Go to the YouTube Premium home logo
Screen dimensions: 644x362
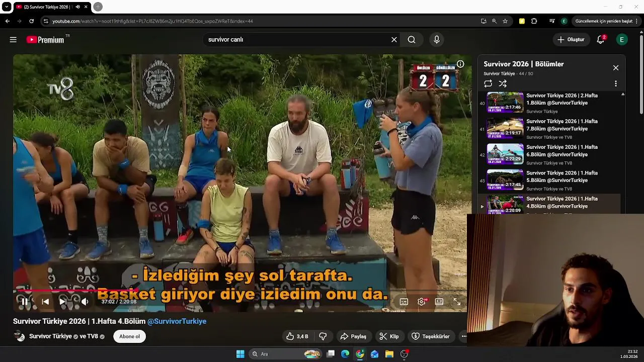[45, 40]
